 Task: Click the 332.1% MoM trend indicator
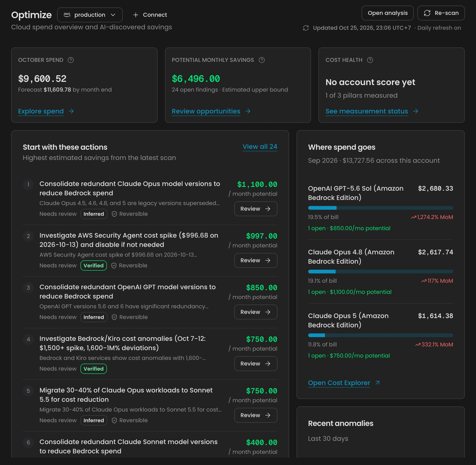click(x=434, y=345)
